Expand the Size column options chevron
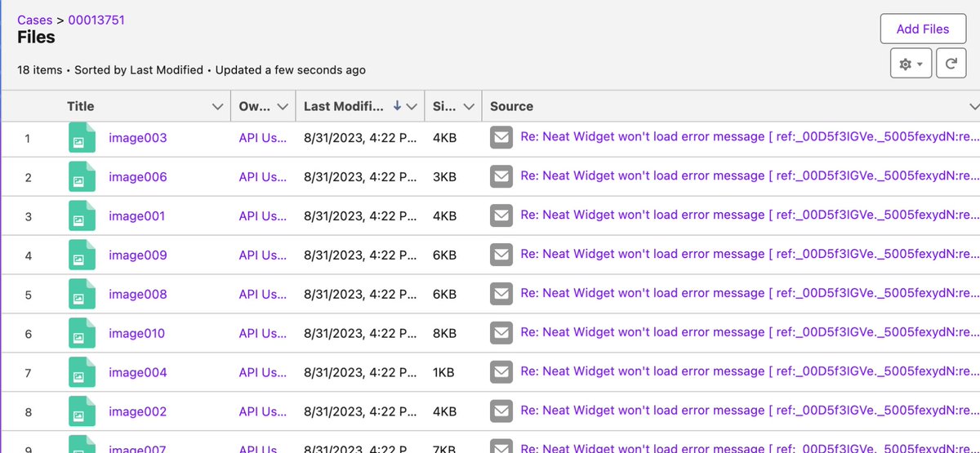Image resolution: width=980 pixels, height=453 pixels. click(469, 107)
